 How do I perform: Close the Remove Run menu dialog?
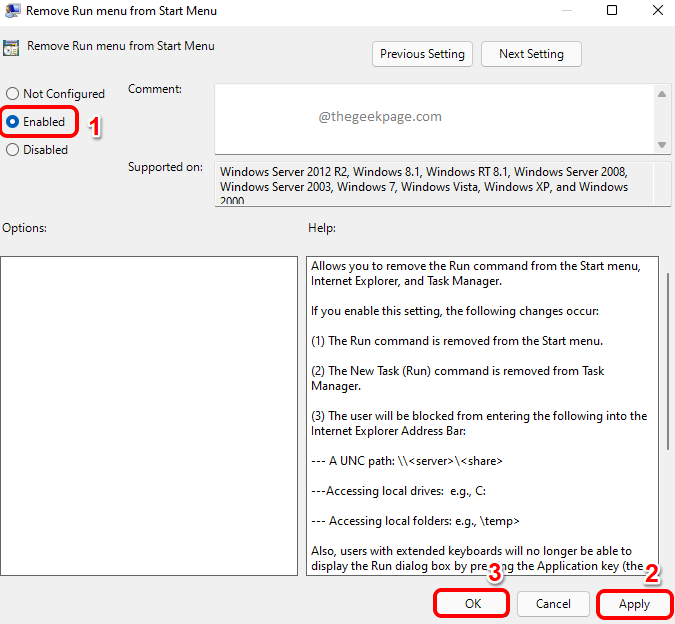click(657, 11)
